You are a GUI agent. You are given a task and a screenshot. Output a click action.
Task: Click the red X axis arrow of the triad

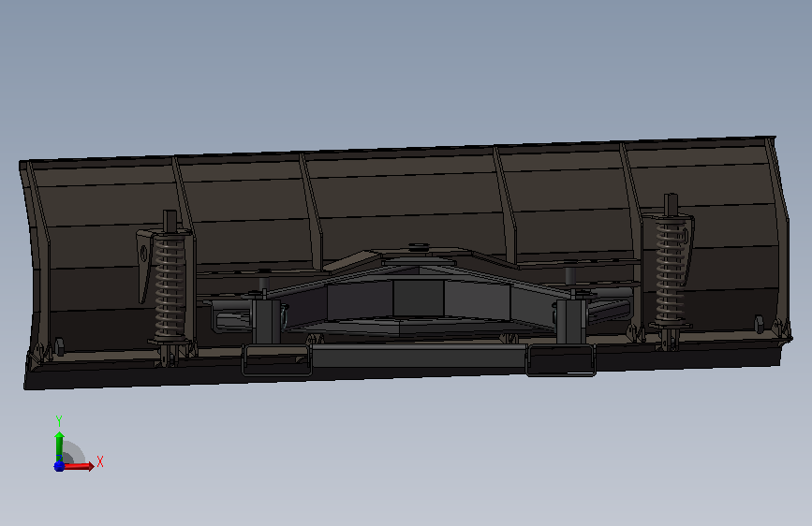(x=78, y=466)
